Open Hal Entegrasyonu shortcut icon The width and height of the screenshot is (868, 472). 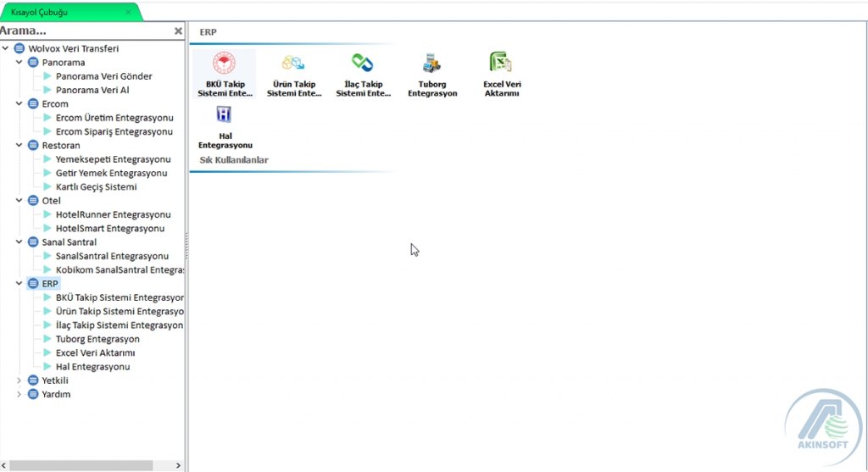pyautogui.click(x=224, y=114)
